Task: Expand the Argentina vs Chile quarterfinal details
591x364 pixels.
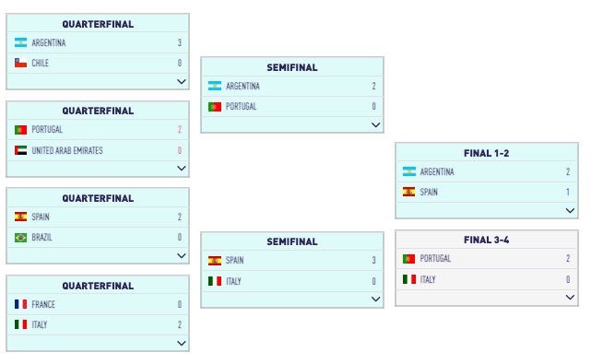Action: (182, 81)
